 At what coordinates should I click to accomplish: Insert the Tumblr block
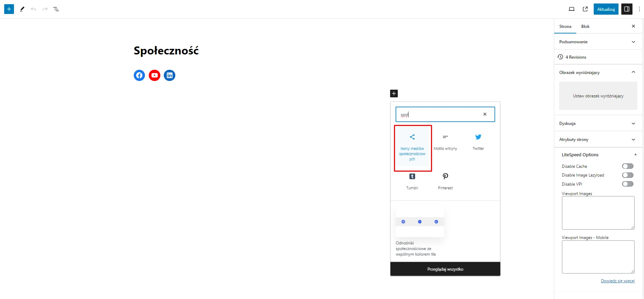(412, 181)
